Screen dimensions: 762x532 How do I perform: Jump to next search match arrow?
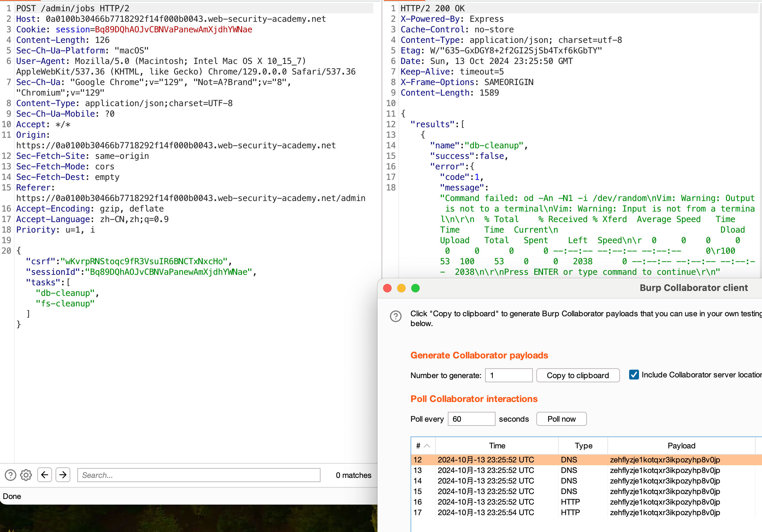[63, 475]
